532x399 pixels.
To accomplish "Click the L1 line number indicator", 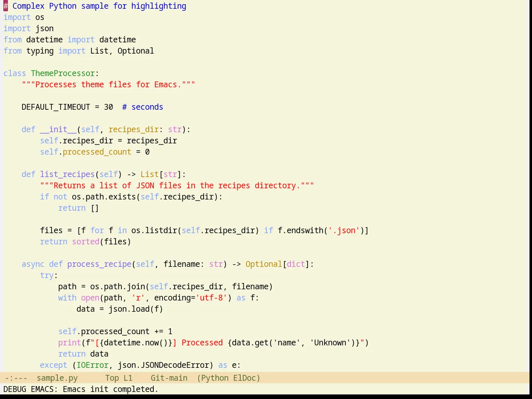I will (x=128, y=378).
